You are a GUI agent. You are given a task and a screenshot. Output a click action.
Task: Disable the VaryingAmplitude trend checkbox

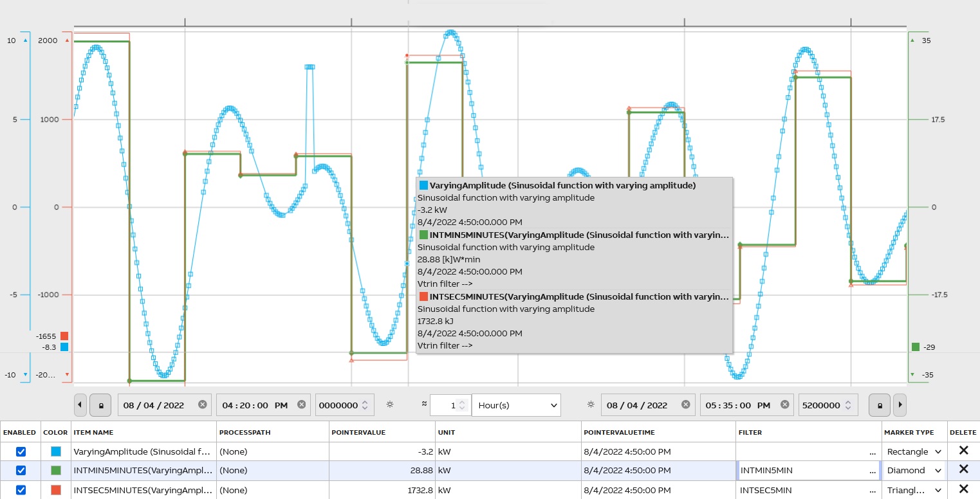coord(21,451)
